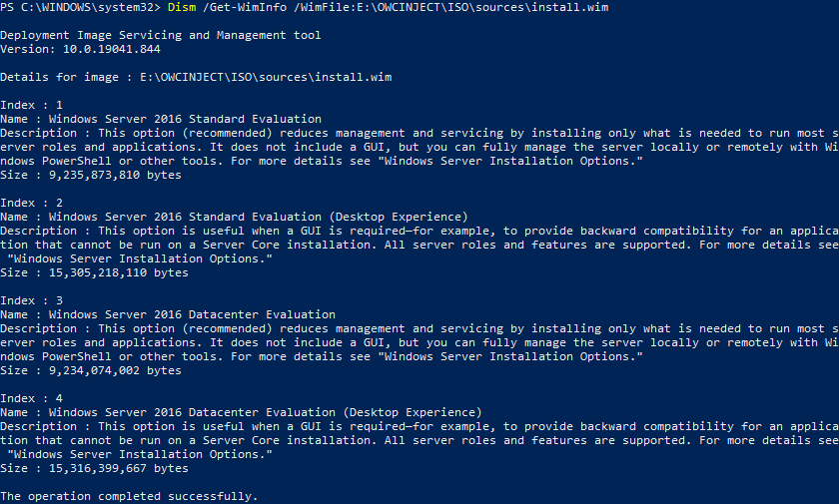Click the Version: 10.0.19041.844 line
Image resolution: width=839 pixels, height=504 pixels.
80,49
